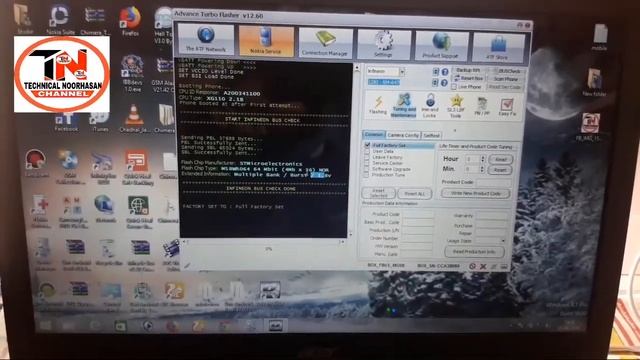This screenshot has width=640, height=360.
Task: Open the PM / PP tool
Action: pos(482,107)
